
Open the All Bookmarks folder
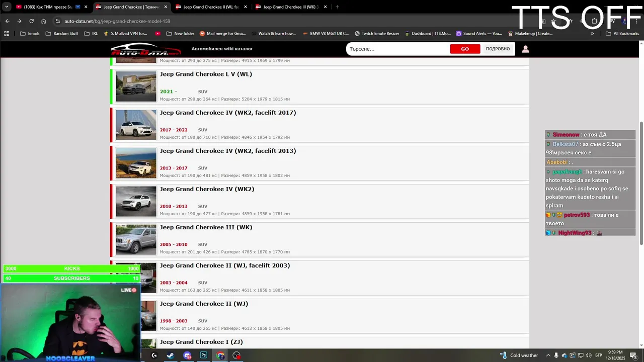622,34
